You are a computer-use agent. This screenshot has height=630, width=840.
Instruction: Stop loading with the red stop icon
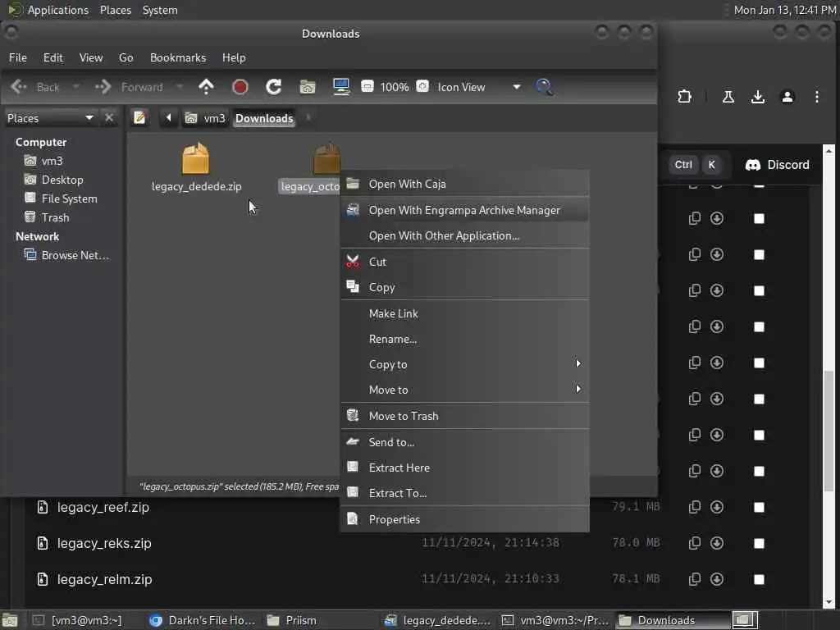(240, 87)
